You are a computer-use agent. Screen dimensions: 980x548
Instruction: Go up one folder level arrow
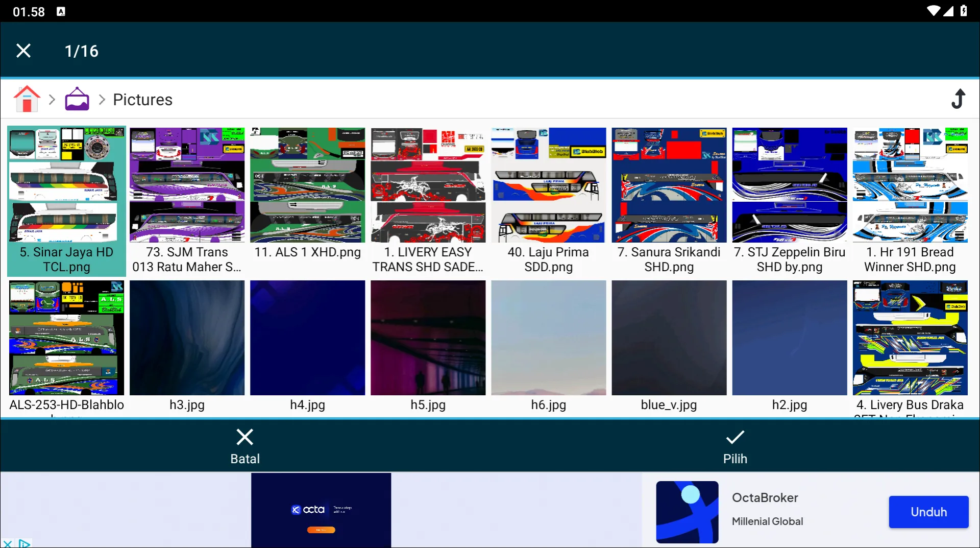(958, 99)
